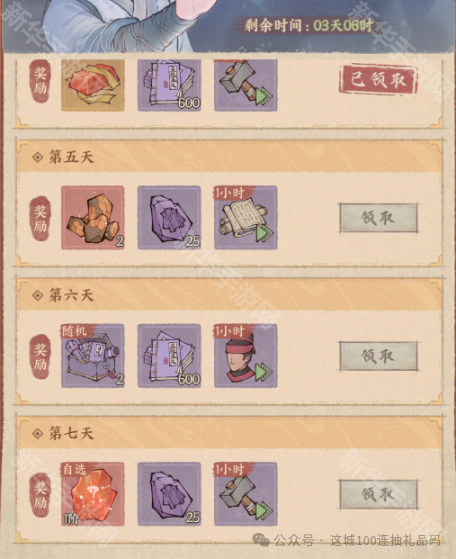This screenshot has width=456, height=559.
Task: Tap the purple stone x25 in Day Five
Action: [x=169, y=217]
